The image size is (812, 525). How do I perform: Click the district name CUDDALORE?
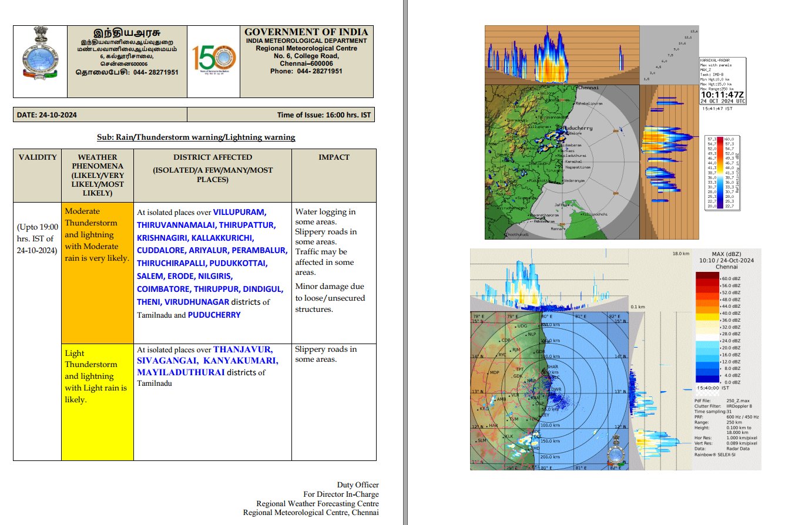tap(162, 250)
